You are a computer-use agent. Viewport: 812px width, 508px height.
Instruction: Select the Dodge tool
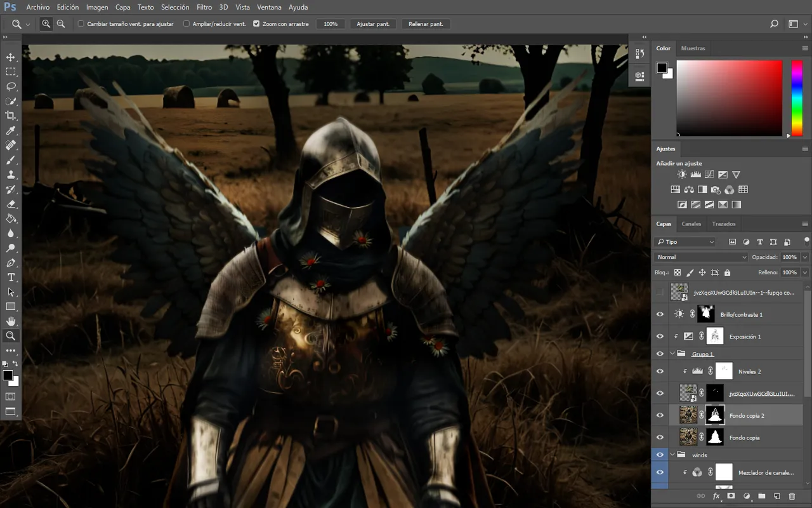coord(11,248)
